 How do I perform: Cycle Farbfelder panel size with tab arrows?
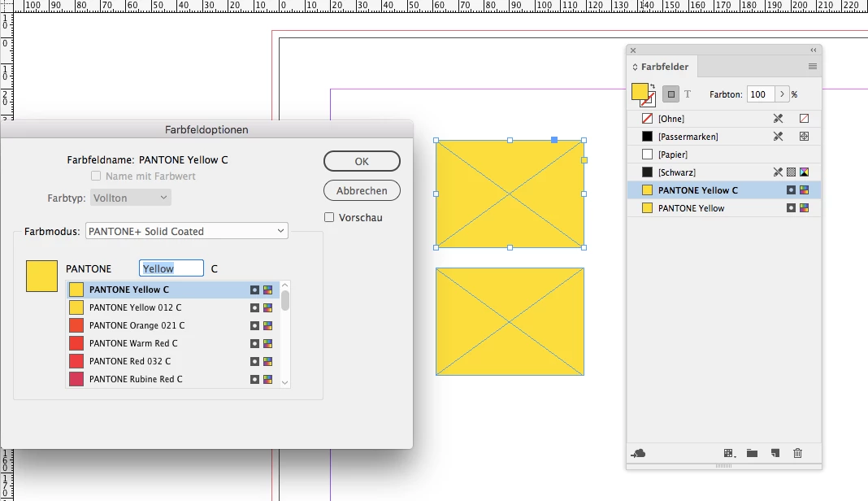coord(635,67)
